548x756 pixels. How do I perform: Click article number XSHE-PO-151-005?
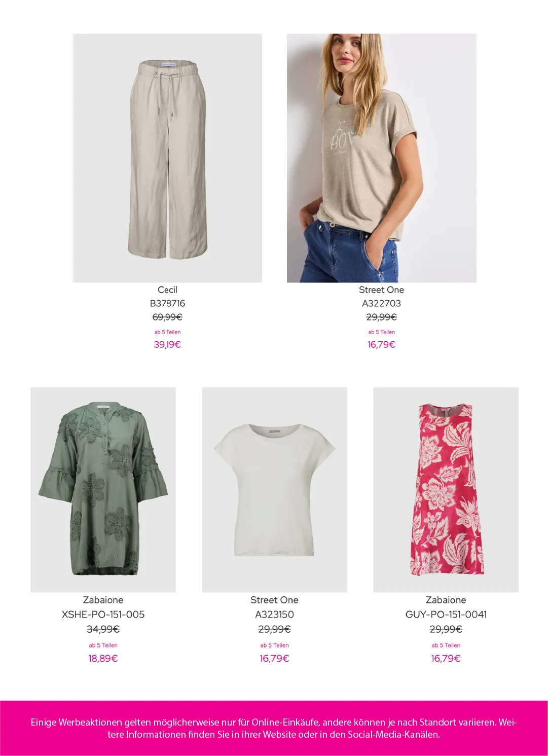[x=103, y=614]
